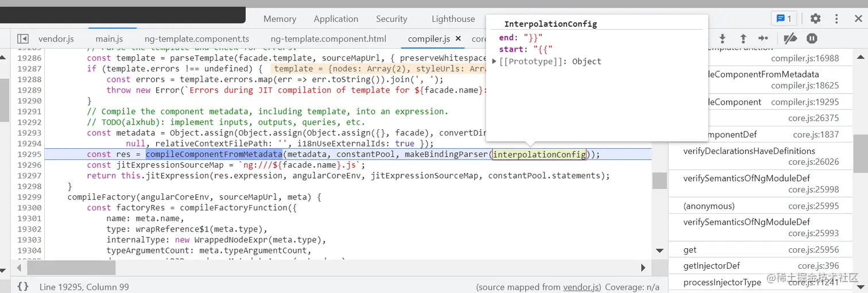Pretty print the source with the braces icon
868x293 pixels.
[23, 286]
